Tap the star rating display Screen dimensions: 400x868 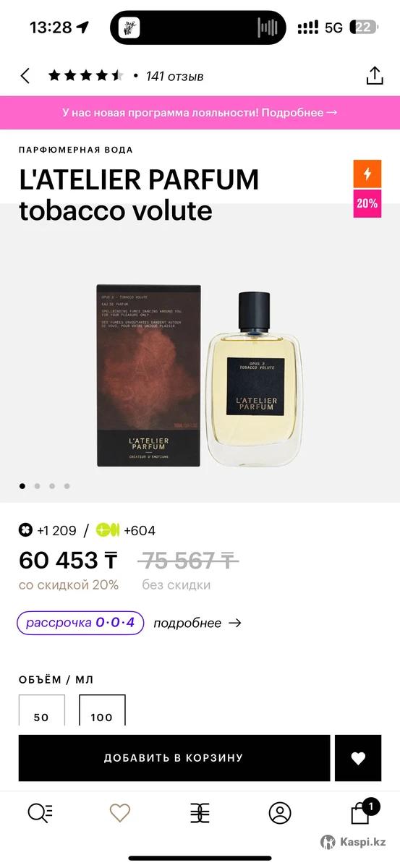coord(86,75)
